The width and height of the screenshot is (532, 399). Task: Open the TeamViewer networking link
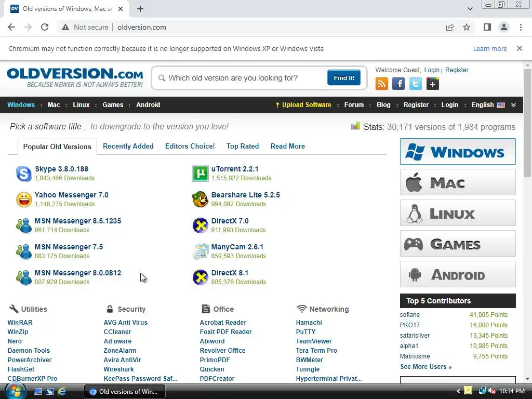pos(314,341)
